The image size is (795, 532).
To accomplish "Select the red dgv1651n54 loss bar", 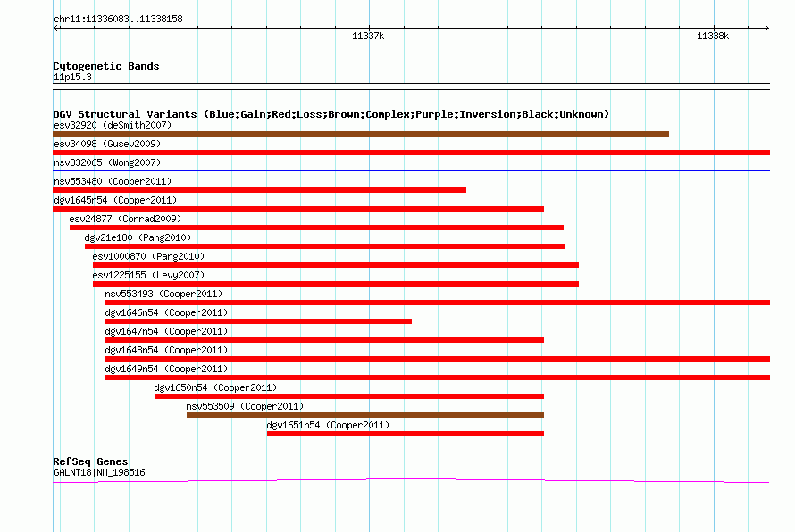I will [406, 434].
